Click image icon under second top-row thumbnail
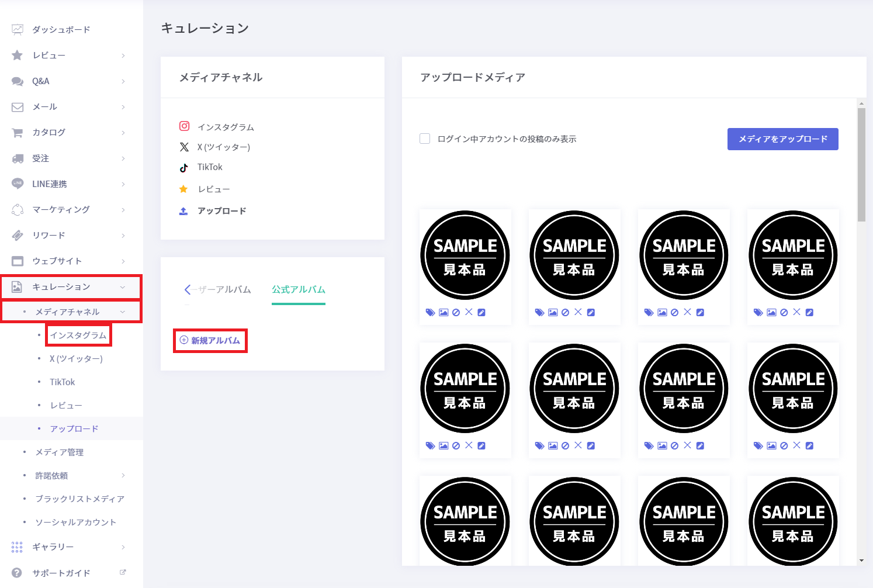Viewport: 873px width, 588px height. pyautogui.click(x=553, y=313)
